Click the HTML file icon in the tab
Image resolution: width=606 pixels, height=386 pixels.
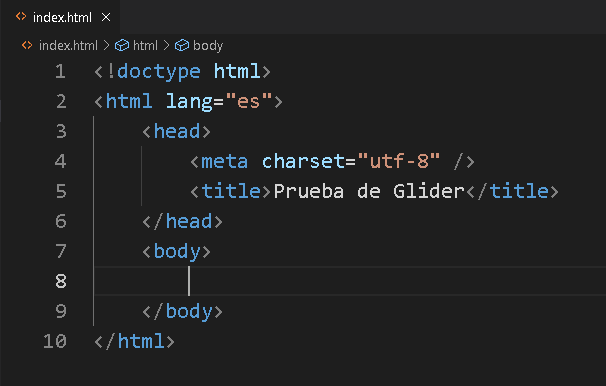(x=21, y=17)
